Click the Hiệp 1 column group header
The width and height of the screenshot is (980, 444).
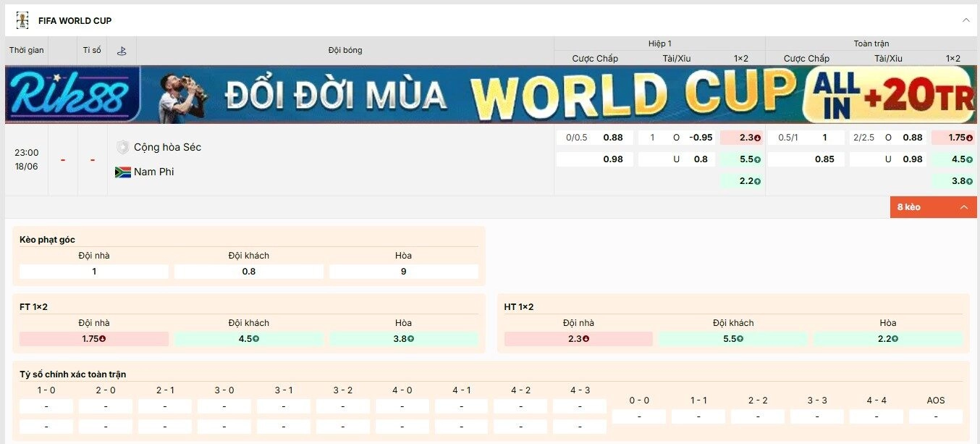point(659,43)
